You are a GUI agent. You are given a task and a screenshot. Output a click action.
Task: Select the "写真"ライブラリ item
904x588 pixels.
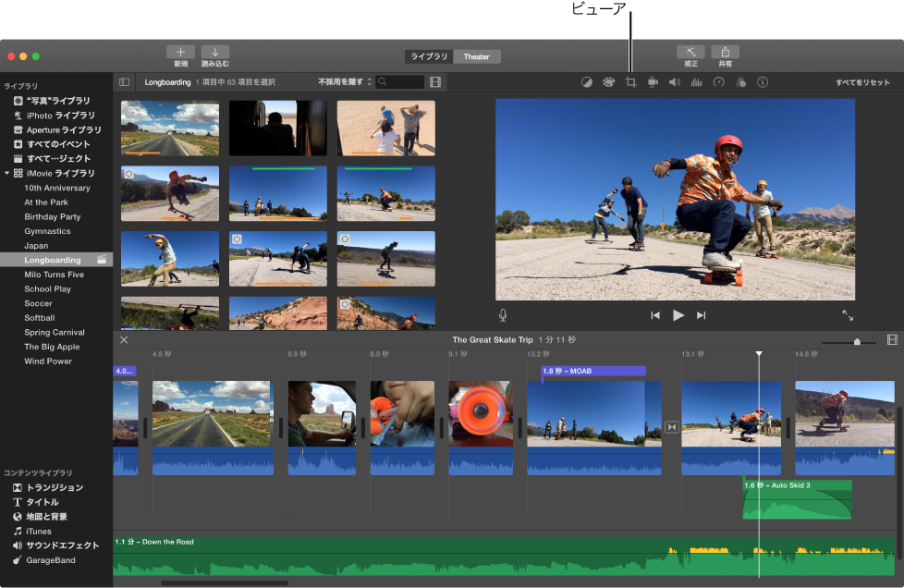(x=56, y=101)
